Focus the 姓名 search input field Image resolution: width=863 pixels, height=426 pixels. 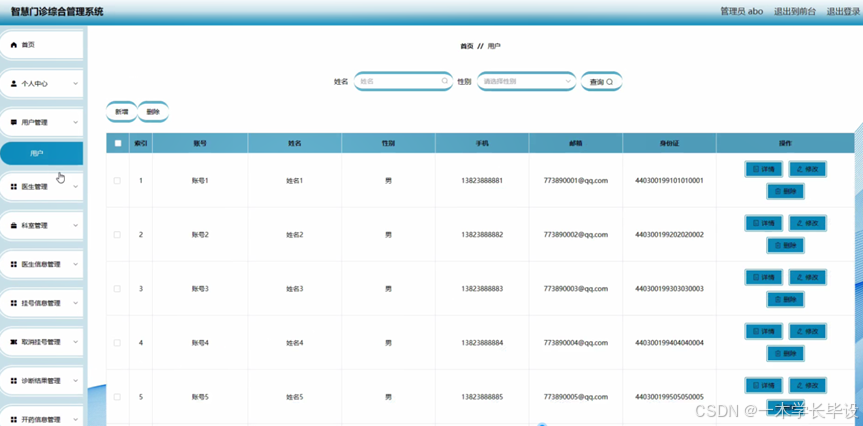click(x=403, y=81)
